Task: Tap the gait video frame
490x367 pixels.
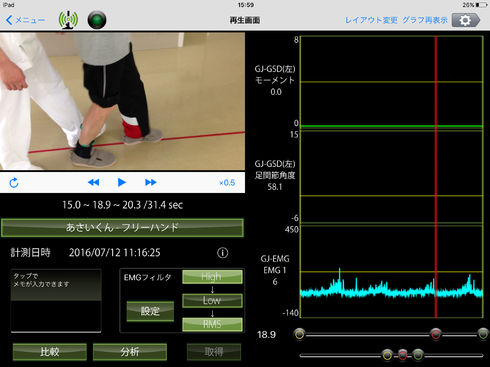Action: [x=122, y=101]
